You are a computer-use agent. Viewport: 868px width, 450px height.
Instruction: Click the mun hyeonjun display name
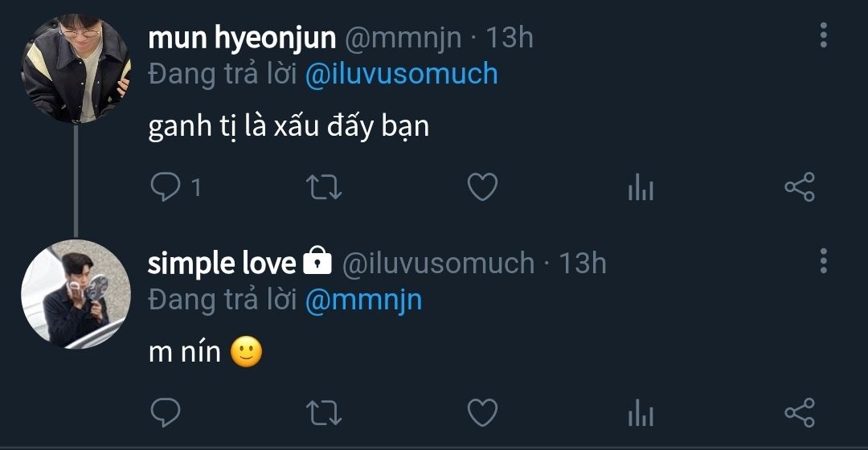[x=242, y=37]
